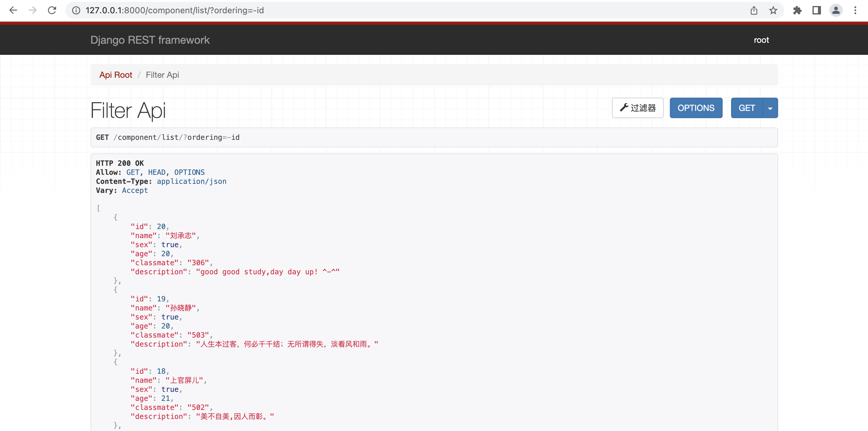Expand the GET button dropdown caret

click(x=770, y=108)
